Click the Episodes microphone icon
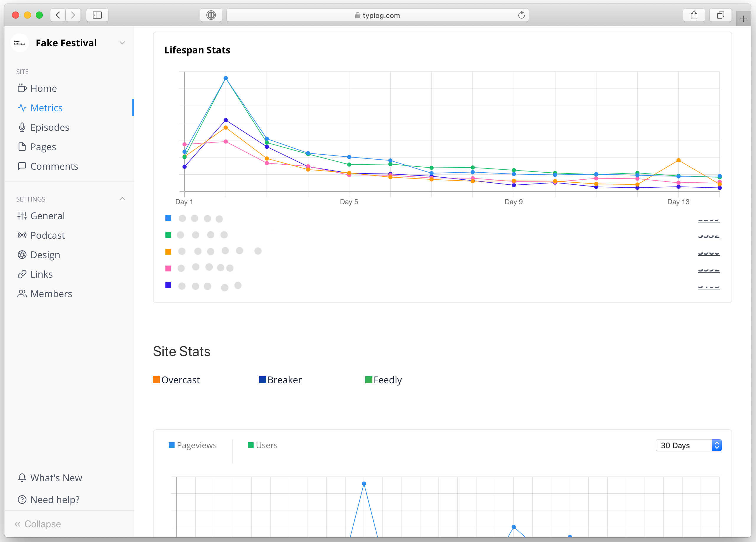 [x=22, y=127]
